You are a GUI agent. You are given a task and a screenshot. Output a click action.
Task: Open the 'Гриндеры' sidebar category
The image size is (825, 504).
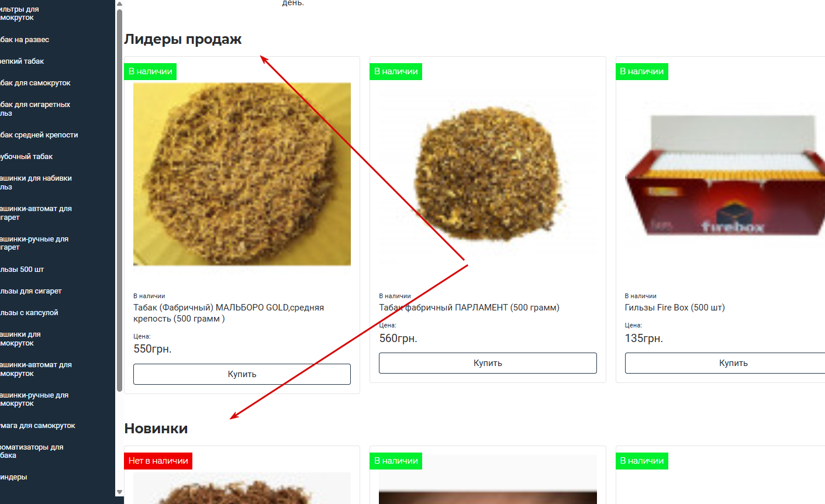click(x=13, y=477)
